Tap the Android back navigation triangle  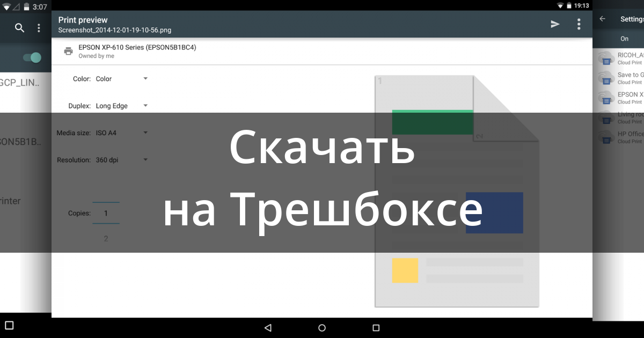coord(268,328)
